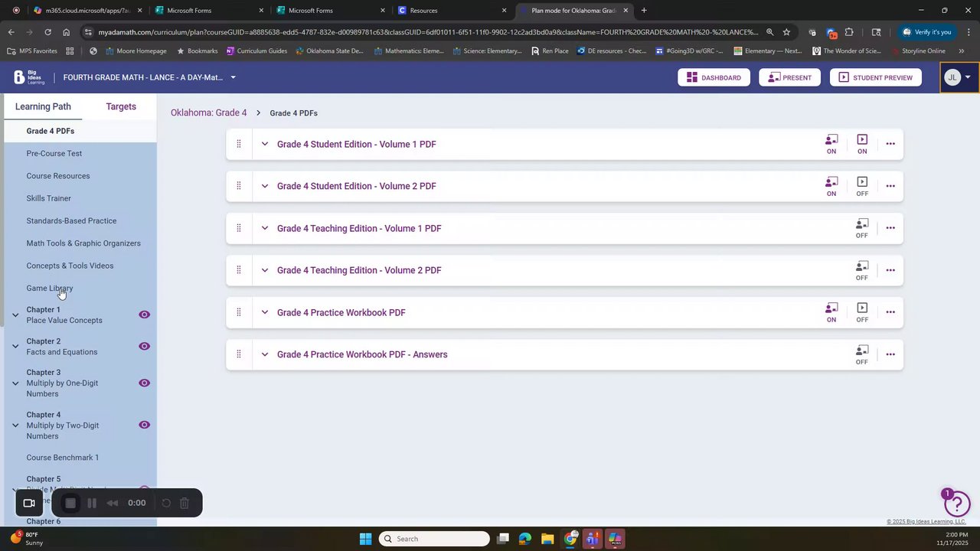980x551 pixels.
Task: Expand Grade 4 Student Edition Volume 1 chevron
Action: [x=265, y=144]
